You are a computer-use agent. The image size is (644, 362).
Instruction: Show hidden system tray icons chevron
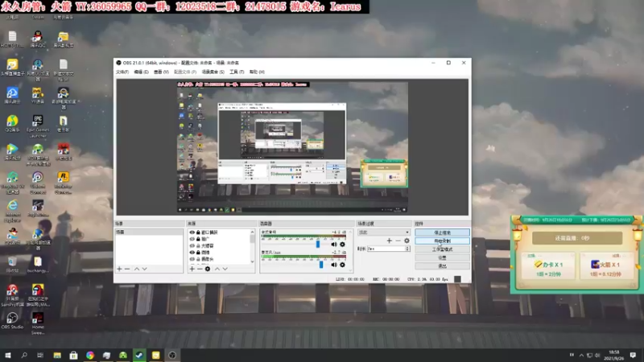point(581,355)
